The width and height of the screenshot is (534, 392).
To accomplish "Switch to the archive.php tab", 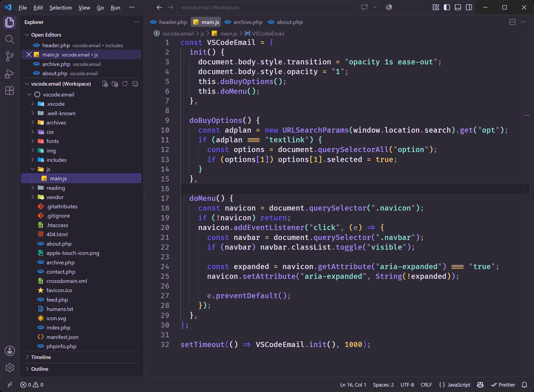I will [x=243, y=22].
